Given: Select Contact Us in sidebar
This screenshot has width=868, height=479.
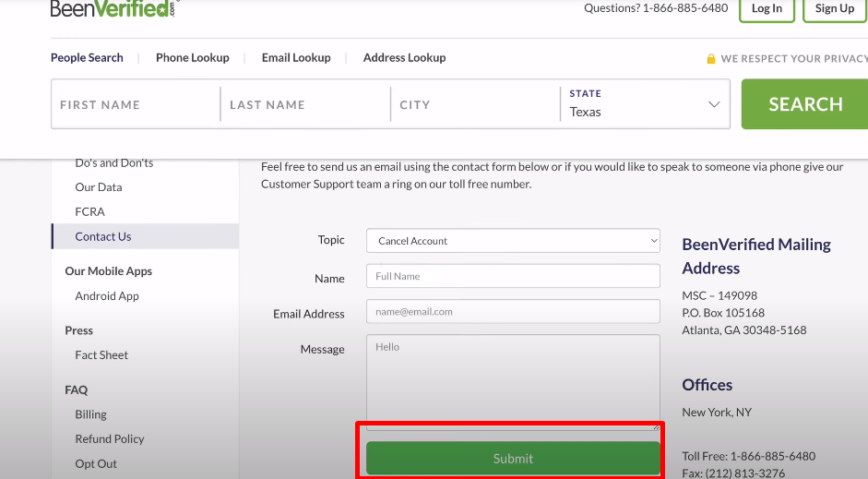Looking at the screenshot, I should coord(145,236).
